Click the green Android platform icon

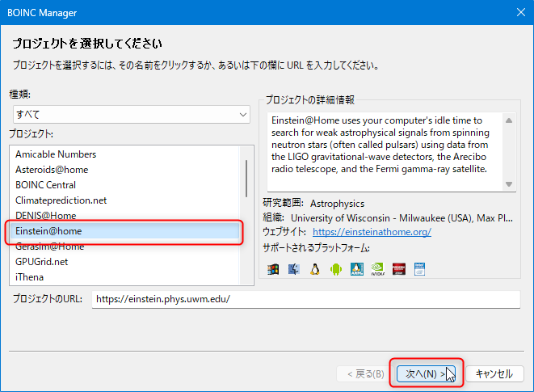click(x=336, y=269)
